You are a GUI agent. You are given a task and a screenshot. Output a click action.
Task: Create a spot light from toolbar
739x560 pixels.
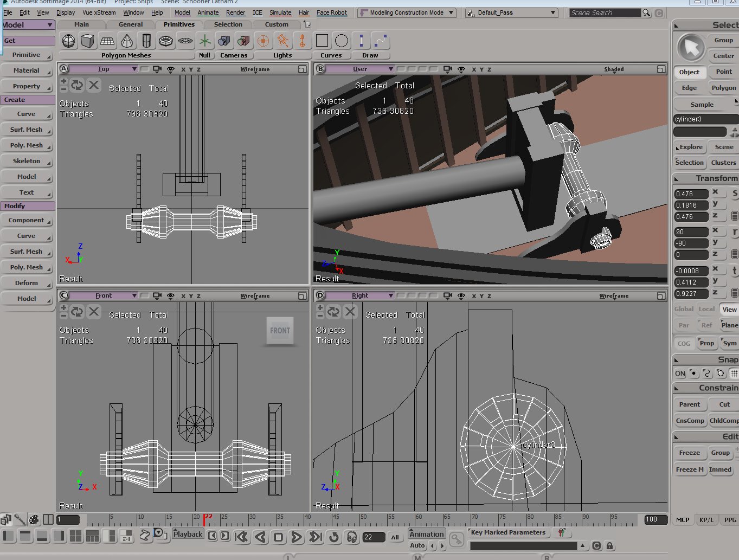[282, 41]
